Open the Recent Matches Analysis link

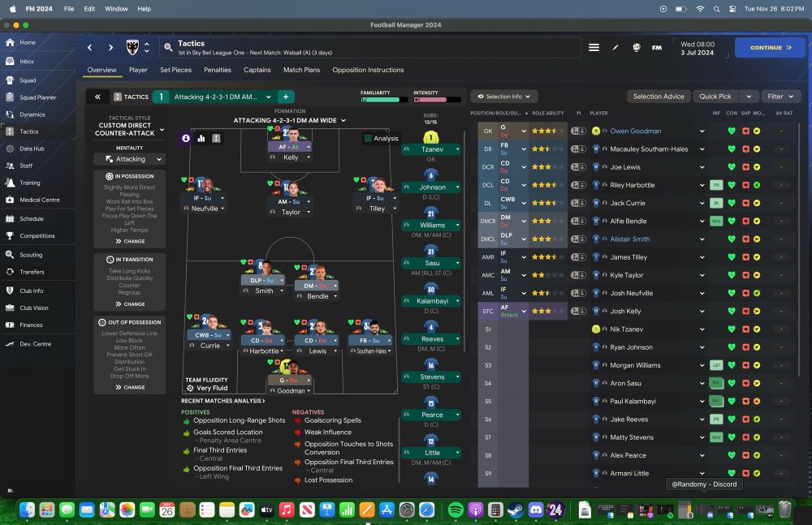(x=222, y=401)
